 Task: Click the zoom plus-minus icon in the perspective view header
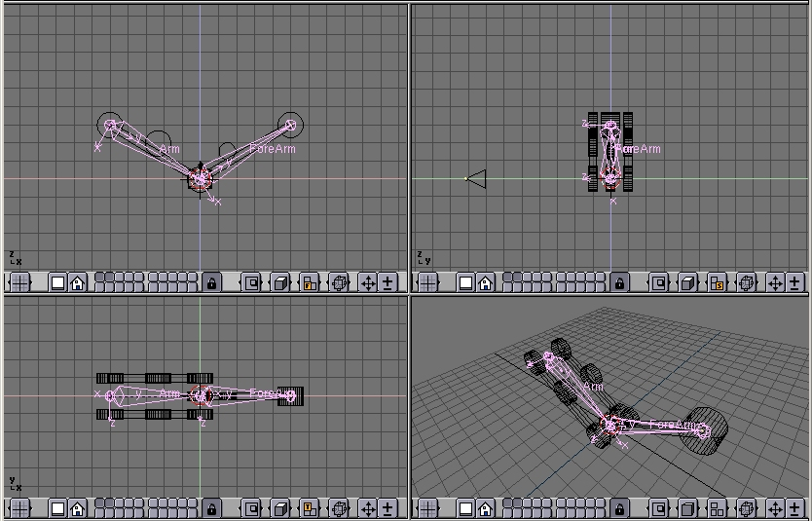pos(794,508)
